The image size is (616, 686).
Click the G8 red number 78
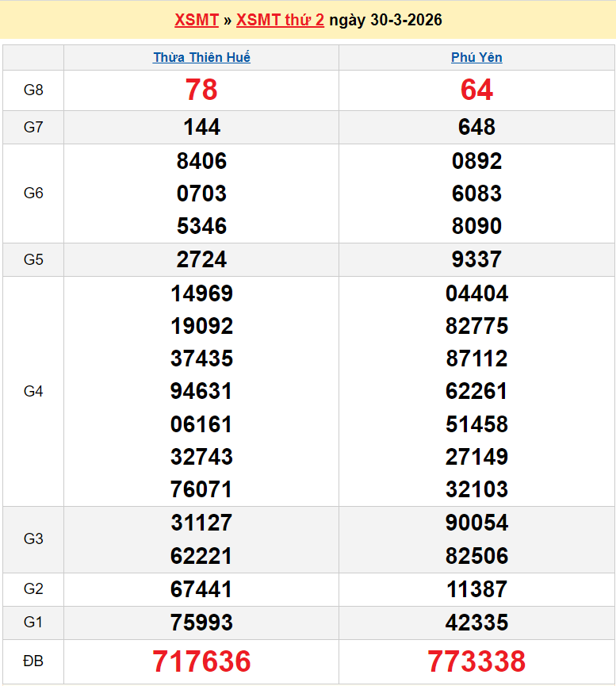click(201, 90)
